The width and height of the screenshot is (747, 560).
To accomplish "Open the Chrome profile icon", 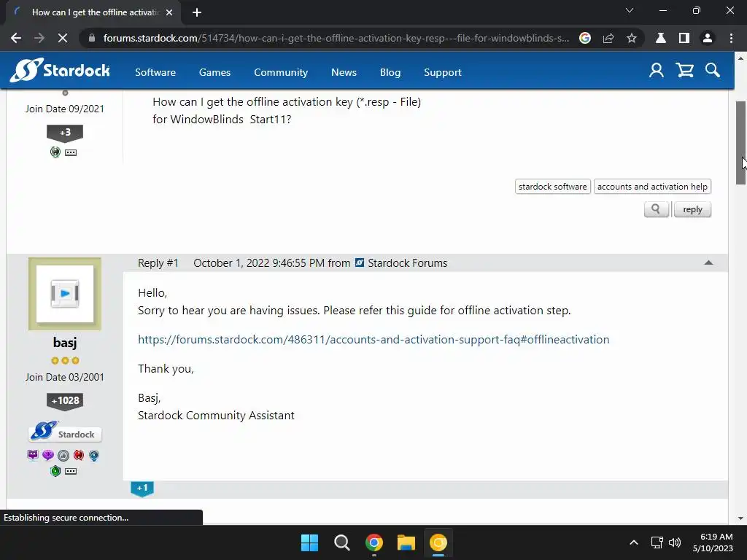I will tap(708, 38).
